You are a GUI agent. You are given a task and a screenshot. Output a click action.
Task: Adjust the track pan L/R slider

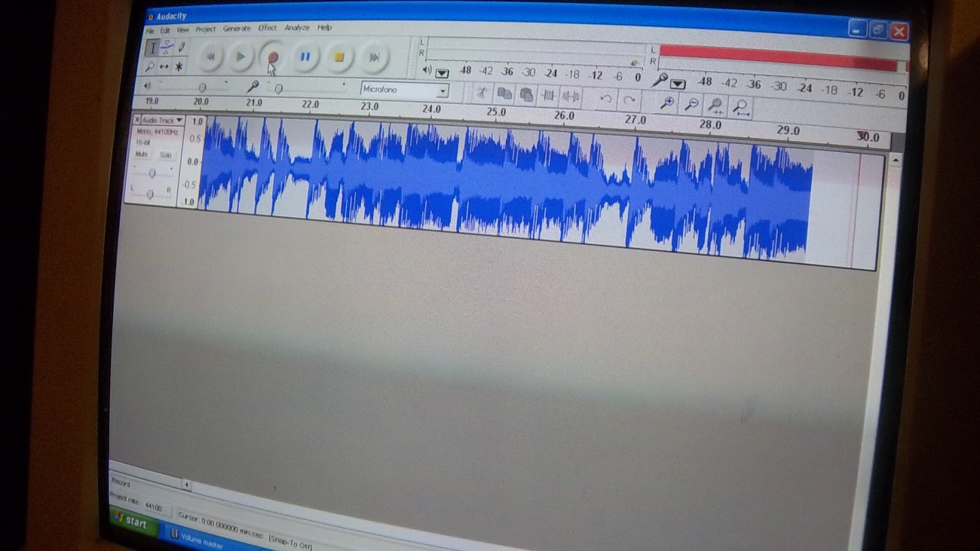click(x=150, y=194)
